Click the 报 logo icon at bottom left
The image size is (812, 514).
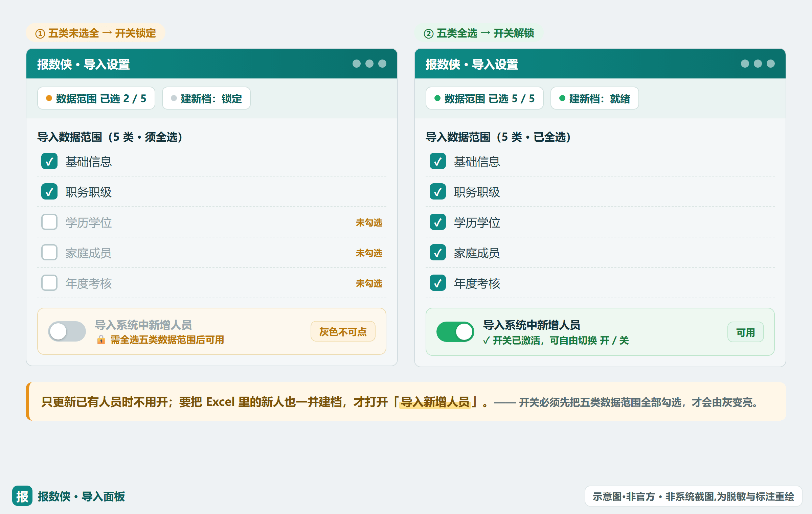pyautogui.click(x=22, y=496)
